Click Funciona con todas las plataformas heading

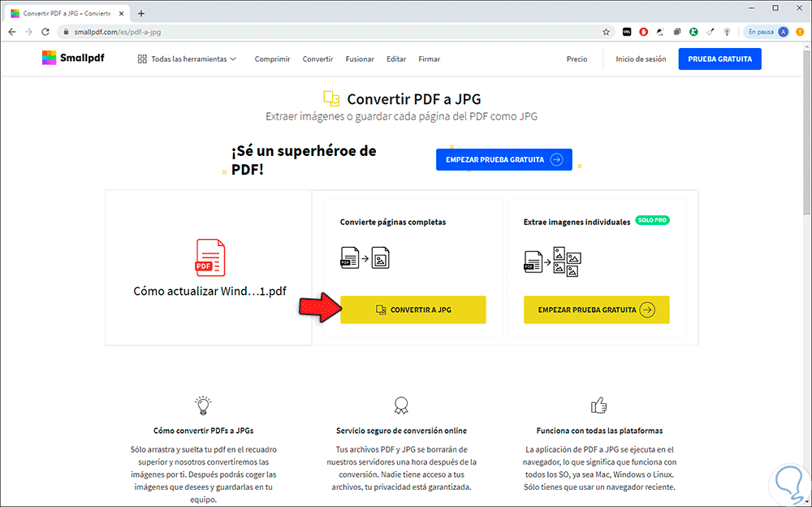tap(600, 431)
